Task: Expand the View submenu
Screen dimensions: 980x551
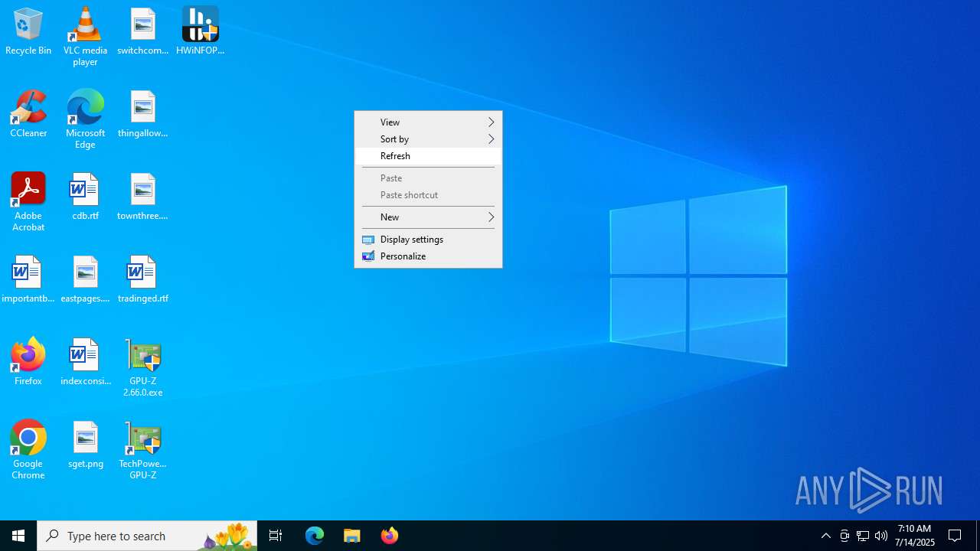Action: click(x=428, y=122)
